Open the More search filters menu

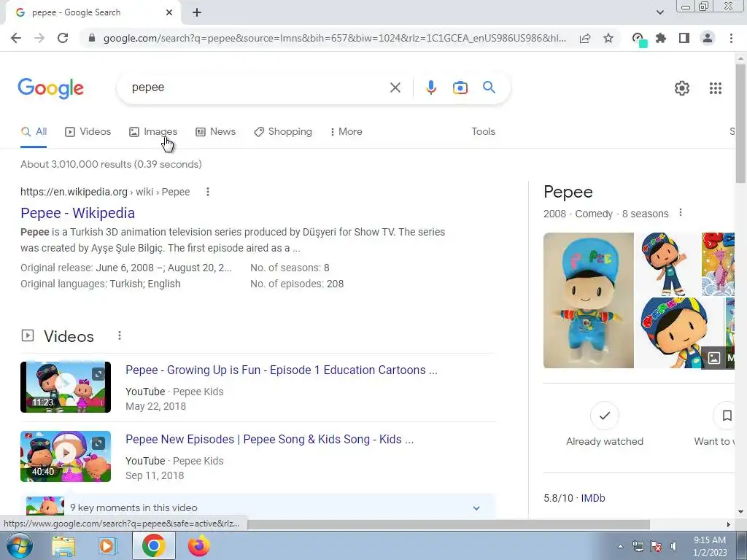[347, 132]
